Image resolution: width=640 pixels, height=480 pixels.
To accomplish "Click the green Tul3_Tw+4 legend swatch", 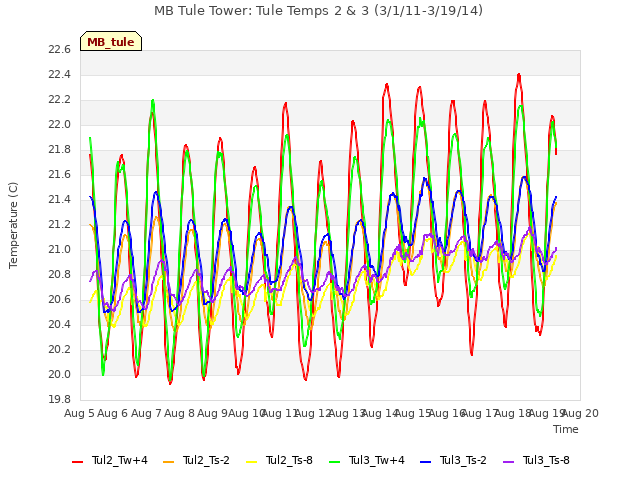I will (x=334, y=461).
